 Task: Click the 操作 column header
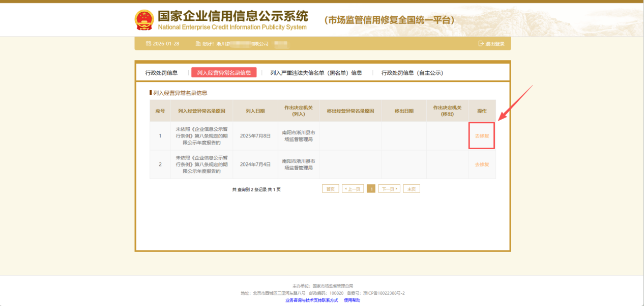coord(482,111)
